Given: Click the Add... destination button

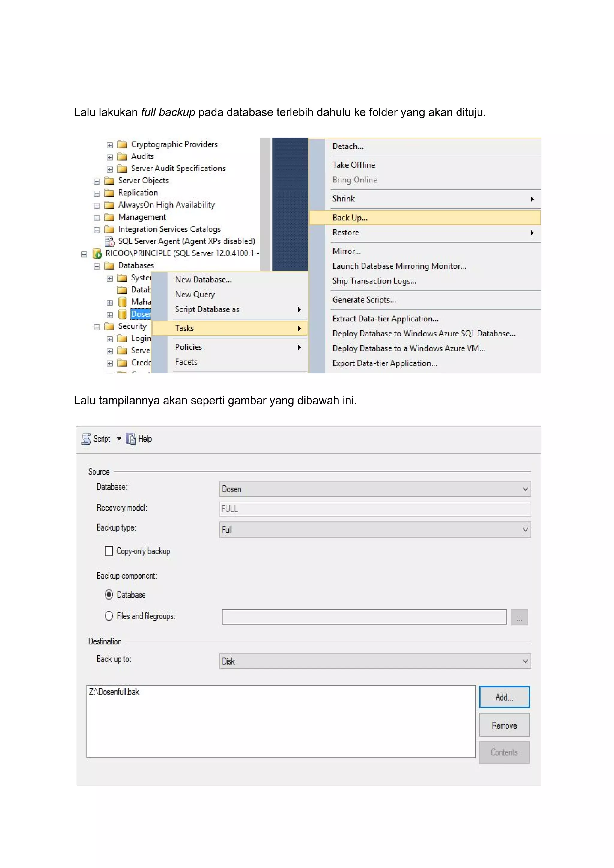Looking at the screenshot, I should pyautogui.click(x=504, y=697).
